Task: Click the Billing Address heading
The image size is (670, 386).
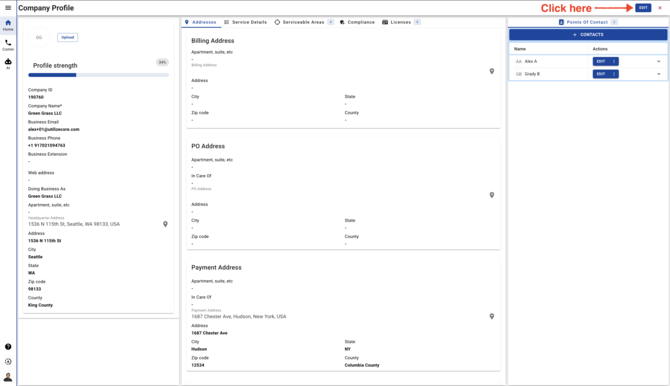Action: coord(213,41)
